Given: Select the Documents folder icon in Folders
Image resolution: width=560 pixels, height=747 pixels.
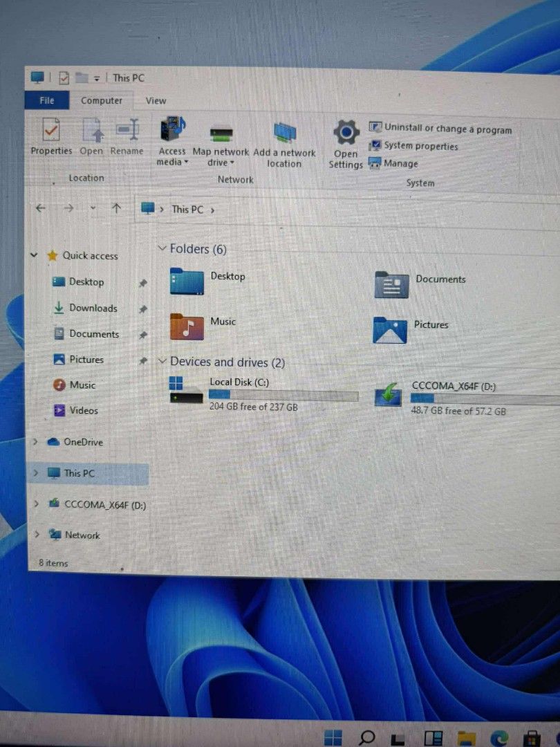Looking at the screenshot, I should point(391,284).
